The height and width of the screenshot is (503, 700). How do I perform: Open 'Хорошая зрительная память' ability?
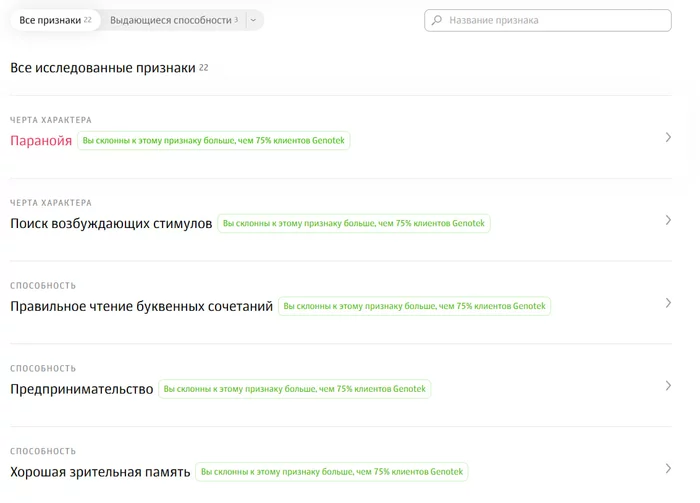point(99,473)
